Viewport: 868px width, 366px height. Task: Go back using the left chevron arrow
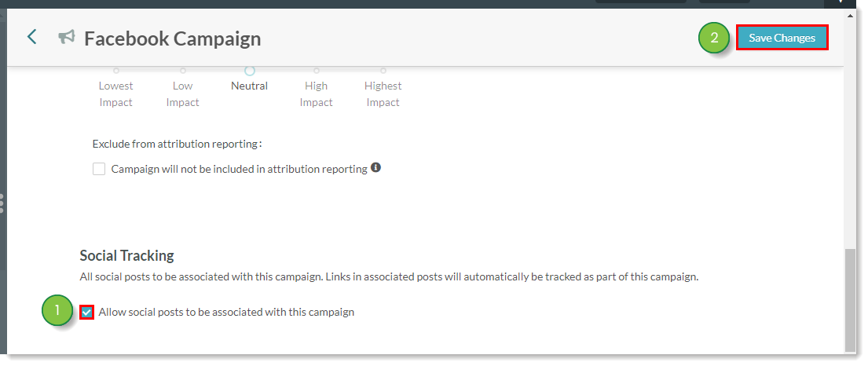click(32, 37)
